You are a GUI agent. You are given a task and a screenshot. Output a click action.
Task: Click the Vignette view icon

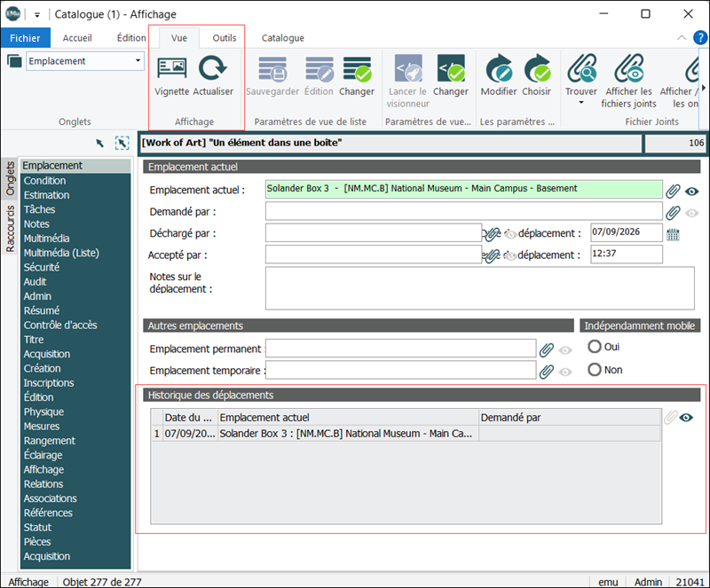171,68
